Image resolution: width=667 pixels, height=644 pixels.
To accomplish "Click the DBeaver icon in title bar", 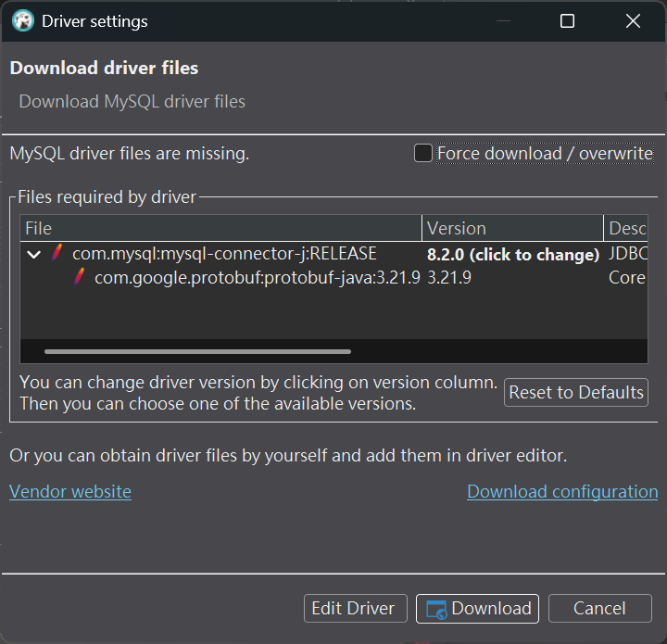I will click(x=23, y=20).
